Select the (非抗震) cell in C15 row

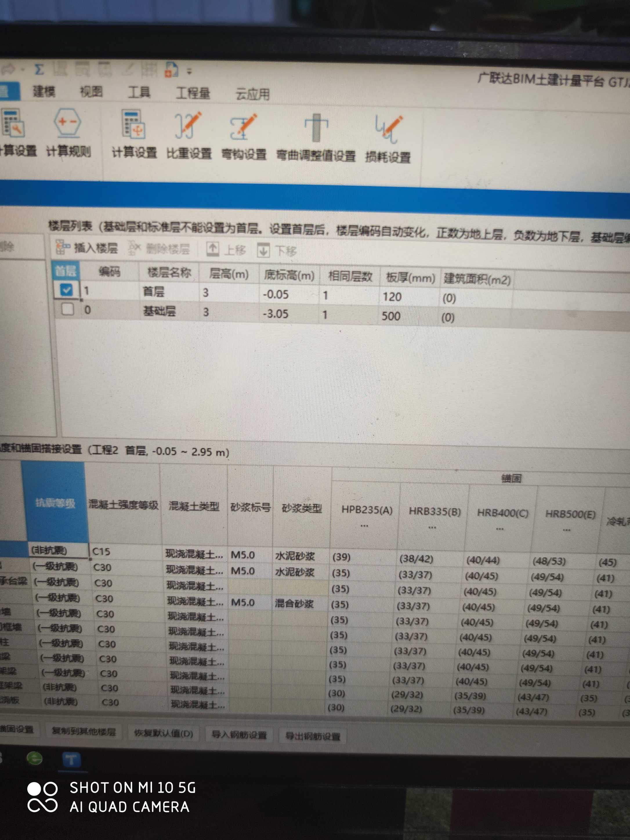(x=59, y=550)
